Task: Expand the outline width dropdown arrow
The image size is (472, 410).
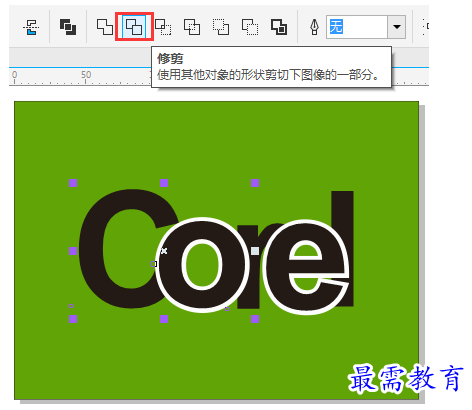Action: pos(397,27)
